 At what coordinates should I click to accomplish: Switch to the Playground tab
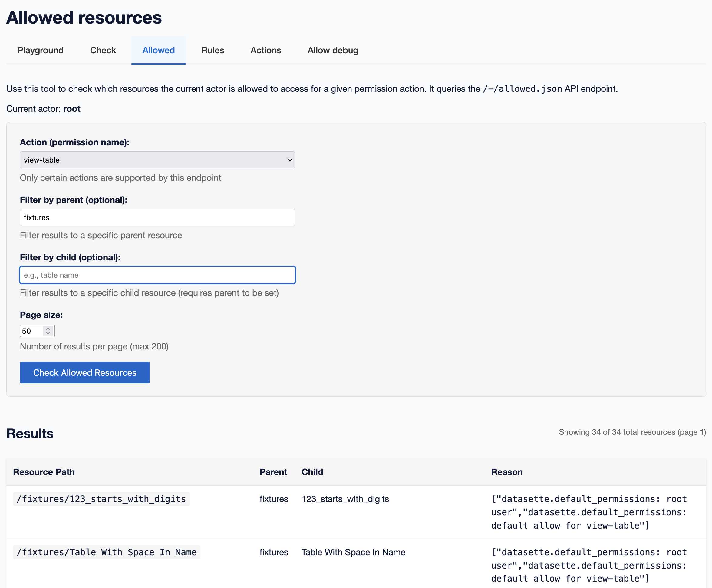(x=40, y=50)
